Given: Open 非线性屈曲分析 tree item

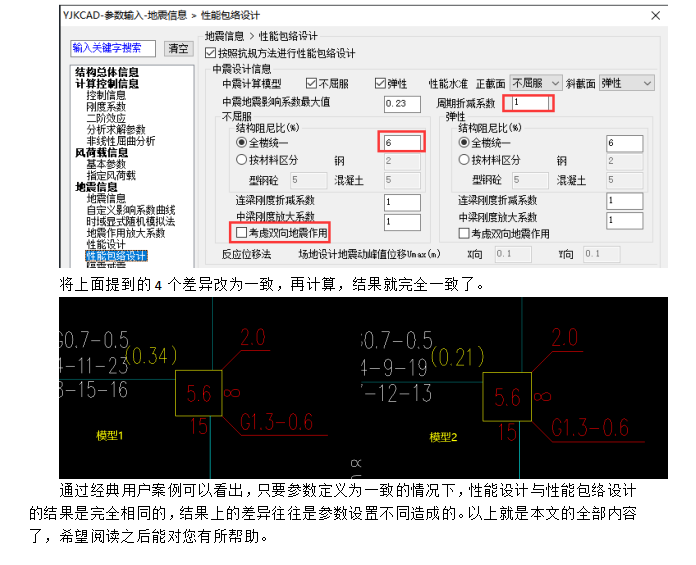Looking at the screenshot, I should tap(121, 141).
